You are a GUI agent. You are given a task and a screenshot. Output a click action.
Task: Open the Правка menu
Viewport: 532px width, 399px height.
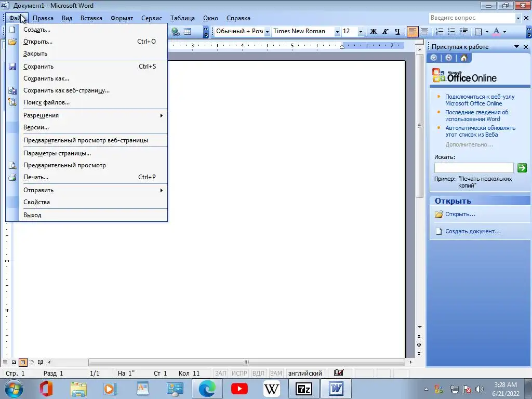[43, 18]
